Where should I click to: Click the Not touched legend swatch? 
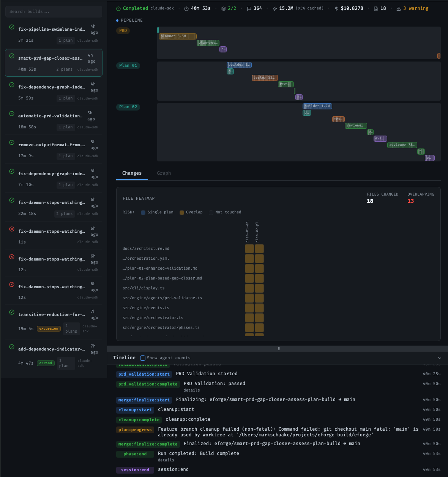point(211,212)
